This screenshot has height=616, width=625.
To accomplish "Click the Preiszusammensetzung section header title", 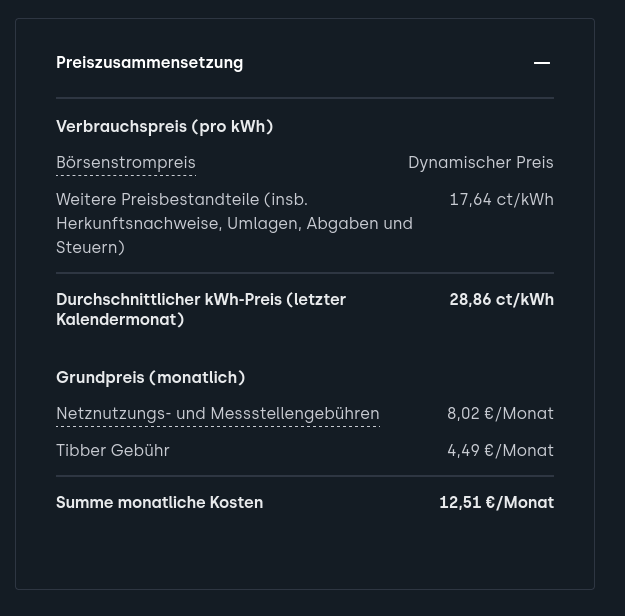I will [x=149, y=63].
